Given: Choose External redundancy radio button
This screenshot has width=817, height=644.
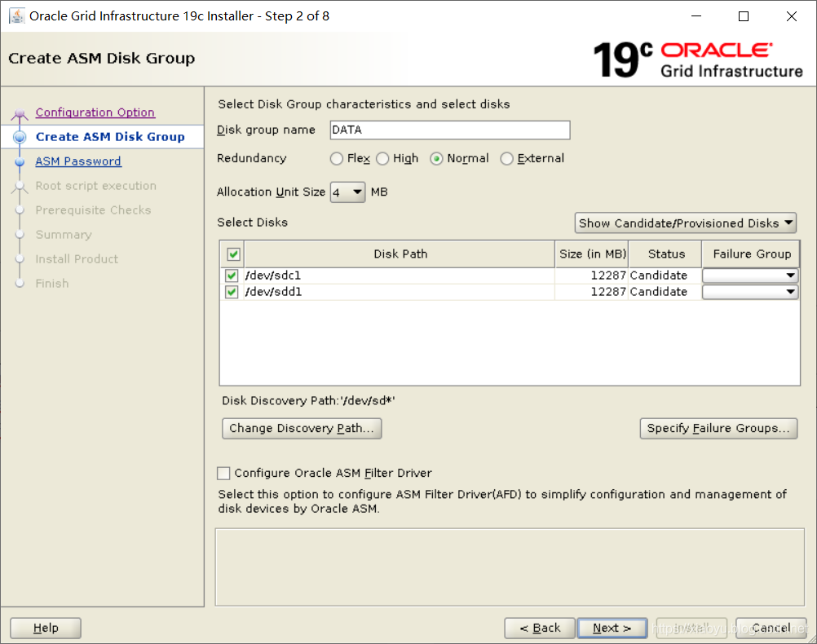Looking at the screenshot, I should click(x=506, y=158).
